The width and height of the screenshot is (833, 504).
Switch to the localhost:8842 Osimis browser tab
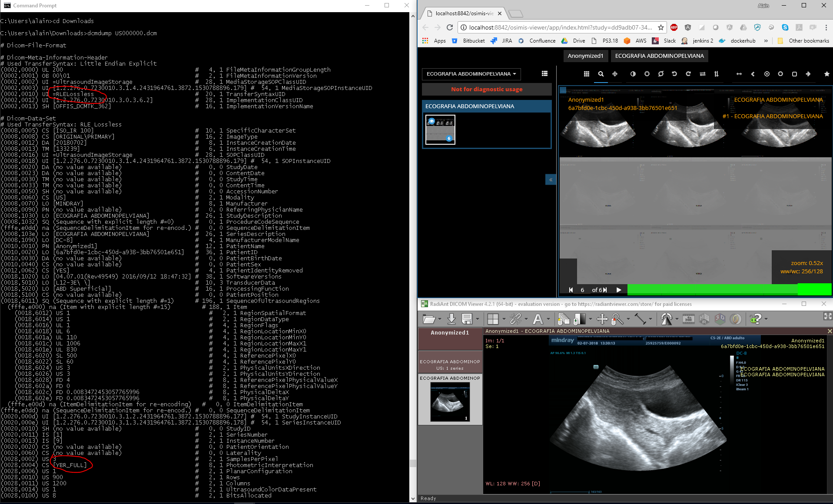coord(463,13)
